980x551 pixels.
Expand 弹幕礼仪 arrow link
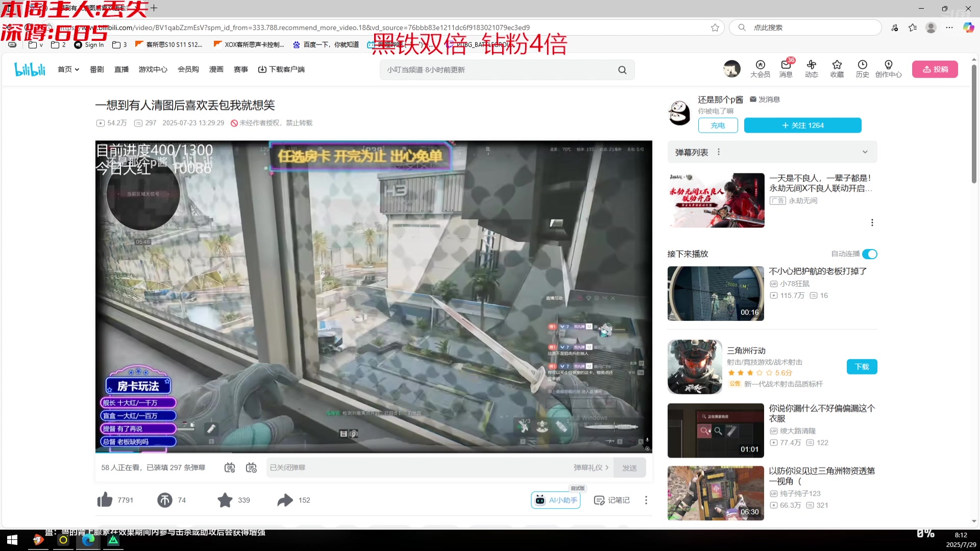591,467
